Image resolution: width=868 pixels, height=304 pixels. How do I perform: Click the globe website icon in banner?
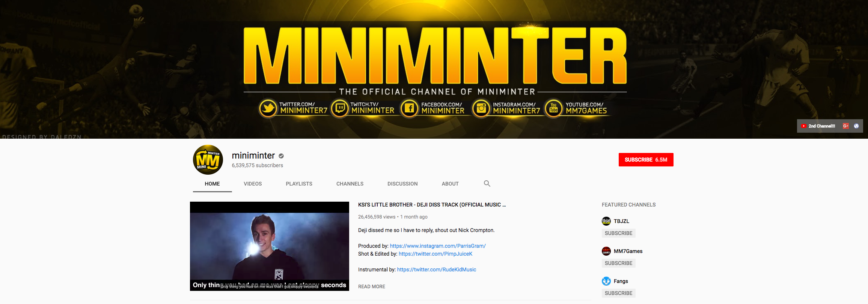click(x=856, y=126)
